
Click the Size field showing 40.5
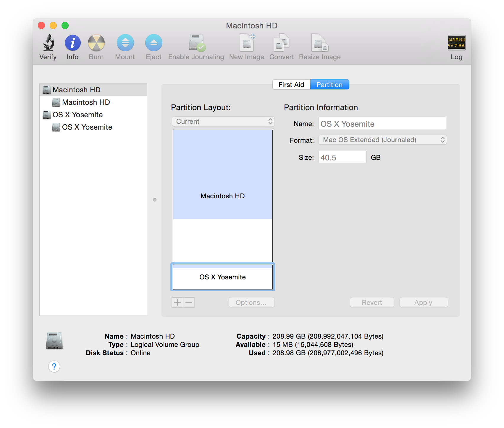[x=343, y=157]
